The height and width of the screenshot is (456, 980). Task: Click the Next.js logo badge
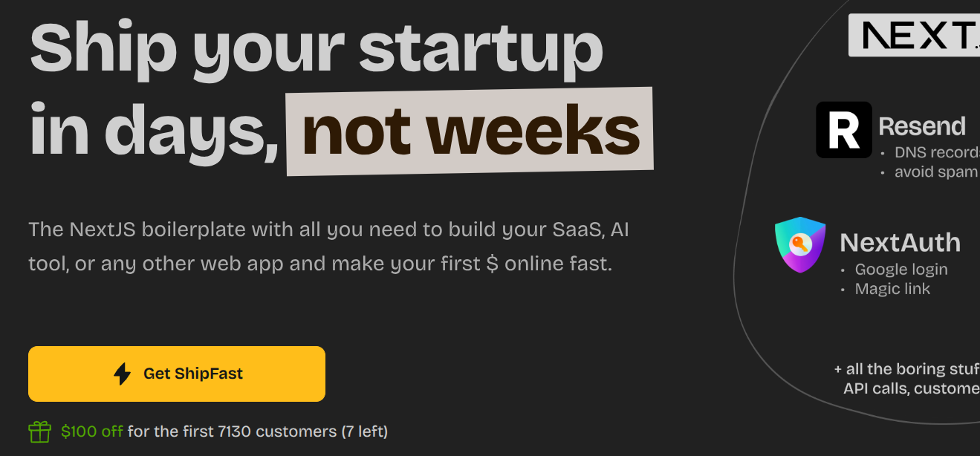tap(915, 34)
